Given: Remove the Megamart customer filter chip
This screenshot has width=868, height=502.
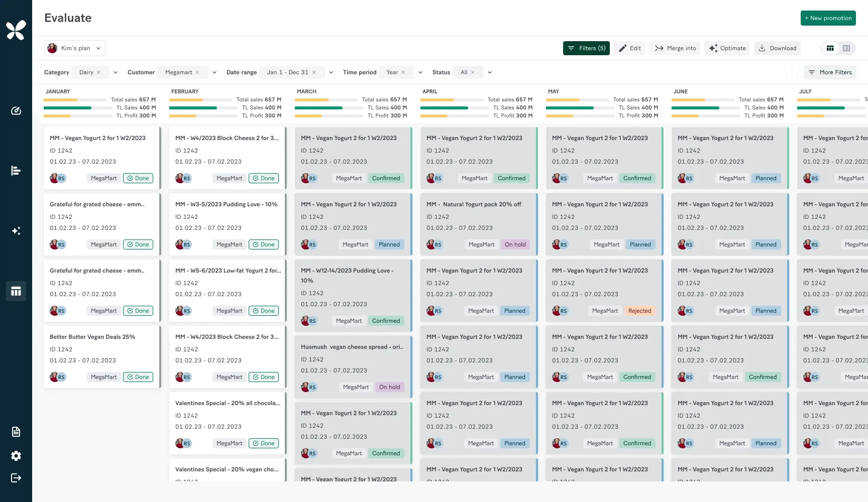Looking at the screenshot, I should point(197,72).
